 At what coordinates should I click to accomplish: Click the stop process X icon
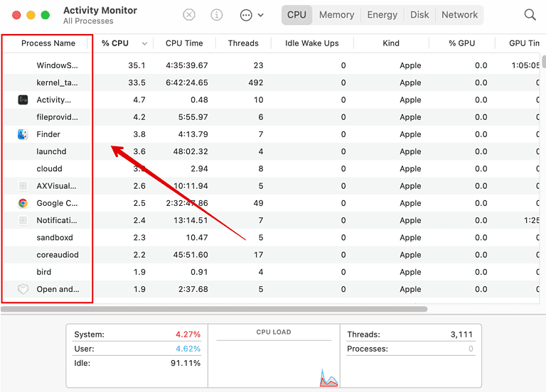point(189,15)
